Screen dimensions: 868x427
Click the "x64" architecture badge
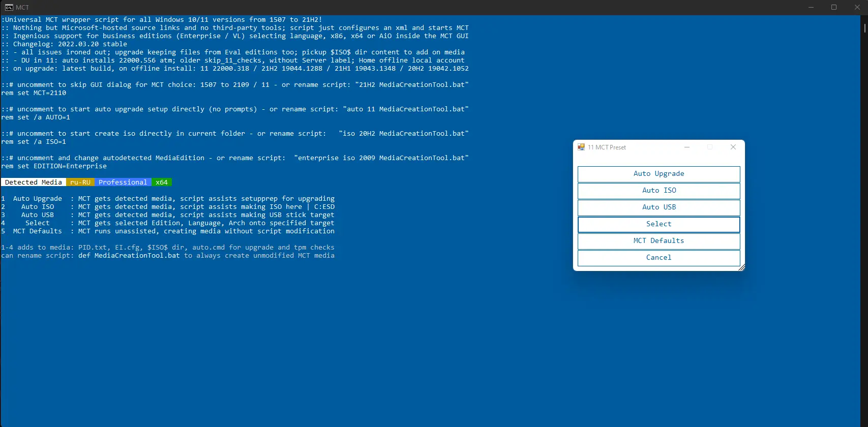click(162, 182)
